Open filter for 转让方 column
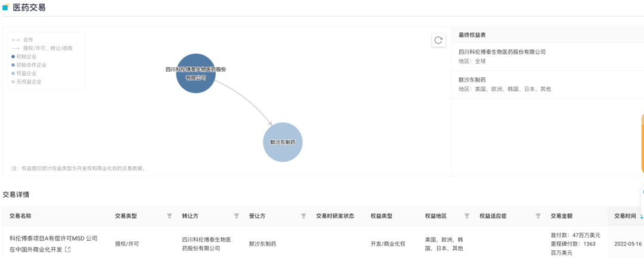644x258 pixels. click(x=237, y=216)
